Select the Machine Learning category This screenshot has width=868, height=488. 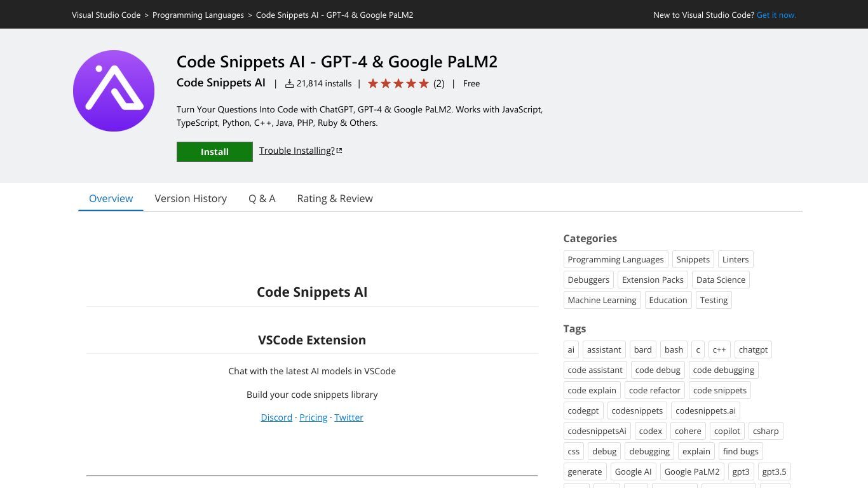click(x=602, y=300)
